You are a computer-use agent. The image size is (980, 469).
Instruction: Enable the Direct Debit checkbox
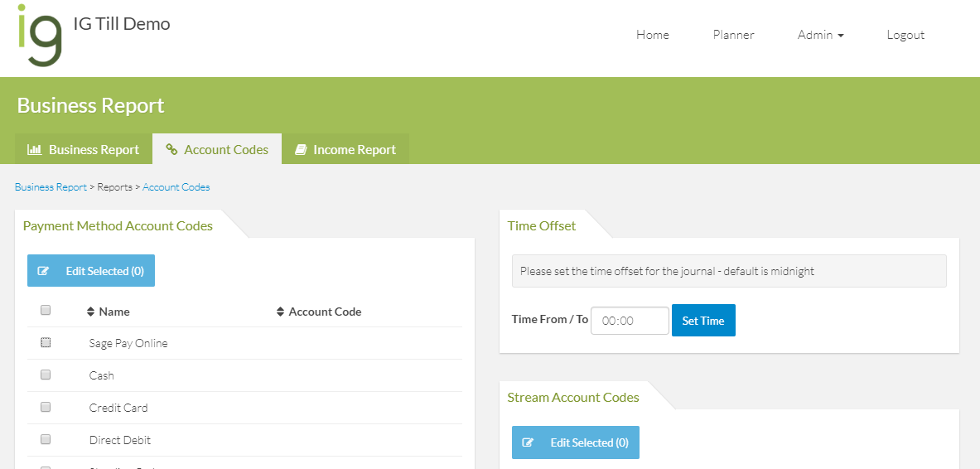pyautogui.click(x=46, y=439)
